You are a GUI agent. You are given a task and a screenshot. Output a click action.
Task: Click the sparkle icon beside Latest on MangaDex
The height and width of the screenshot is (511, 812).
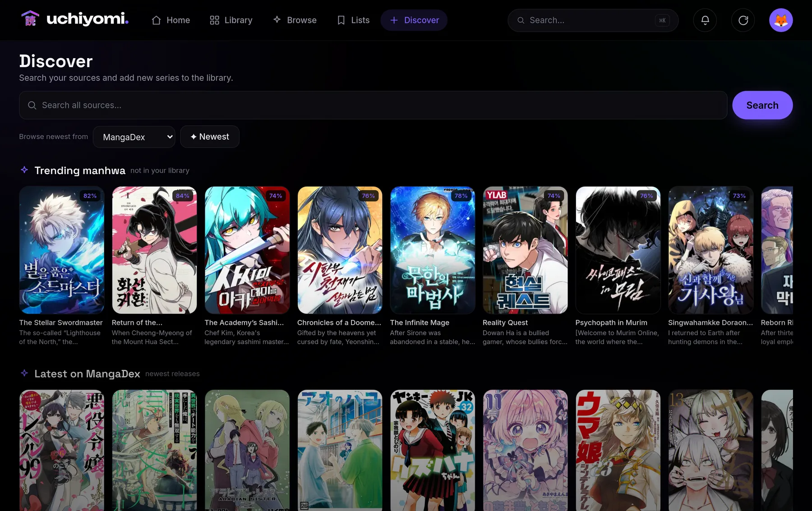click(24, 373)
